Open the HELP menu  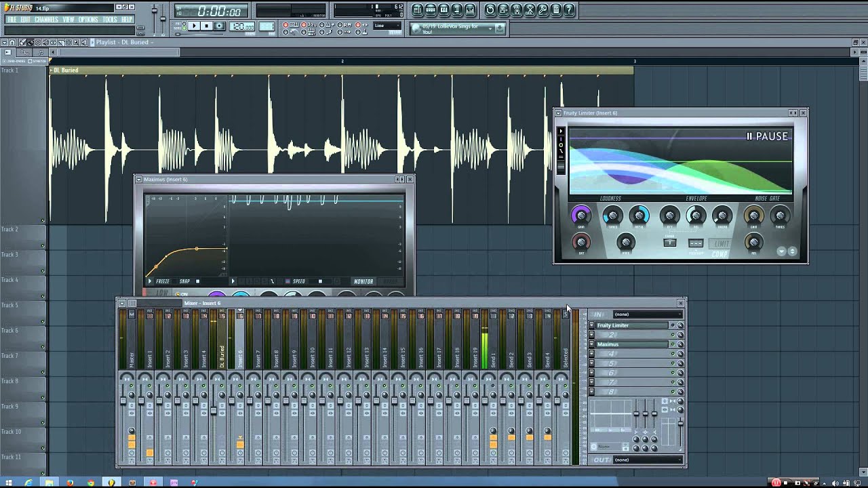[127, 20]
